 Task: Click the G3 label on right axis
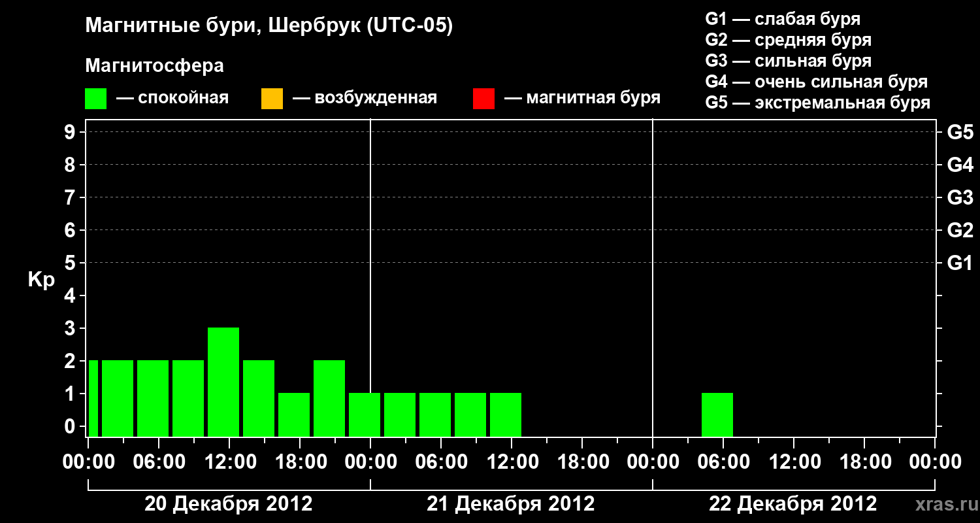(x=960, y=197)
